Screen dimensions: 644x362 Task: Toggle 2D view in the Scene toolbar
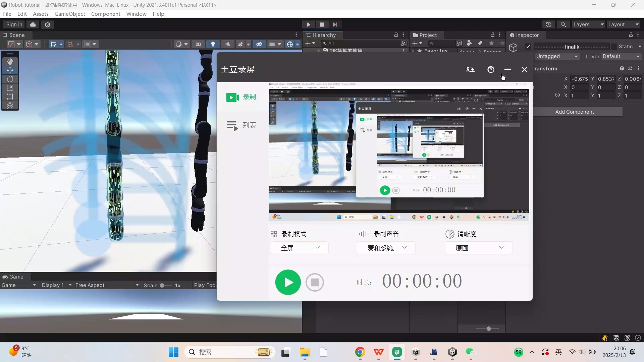198,44
